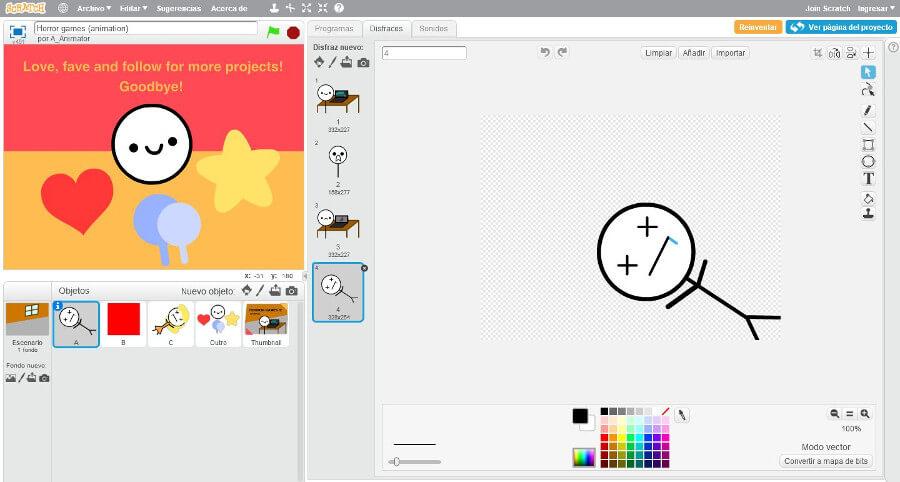Image resolution: width=900 pixels, height=482 pixels.
Task: Take new costume from camera
Action: coord(363,63)
